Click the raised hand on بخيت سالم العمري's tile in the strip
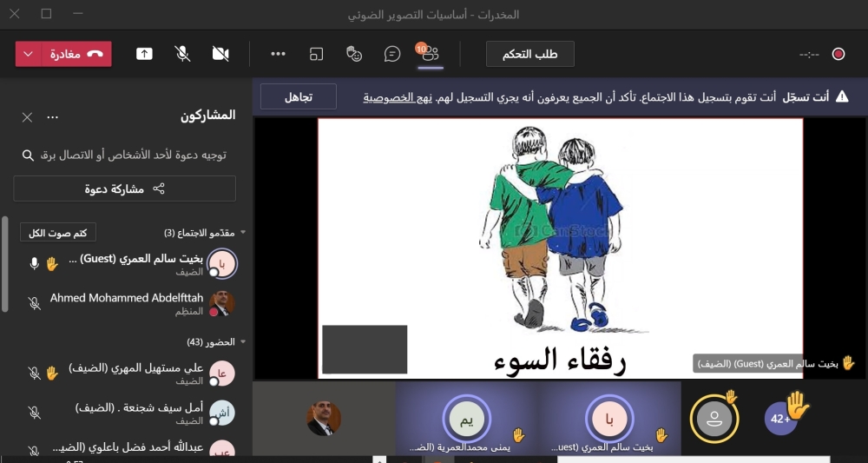The height and width of the screenshot is (463, 868). coord(661,435)
